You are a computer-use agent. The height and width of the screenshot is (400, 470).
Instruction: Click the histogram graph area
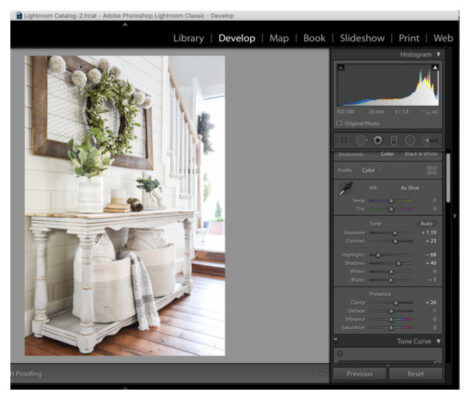(388, 86)
